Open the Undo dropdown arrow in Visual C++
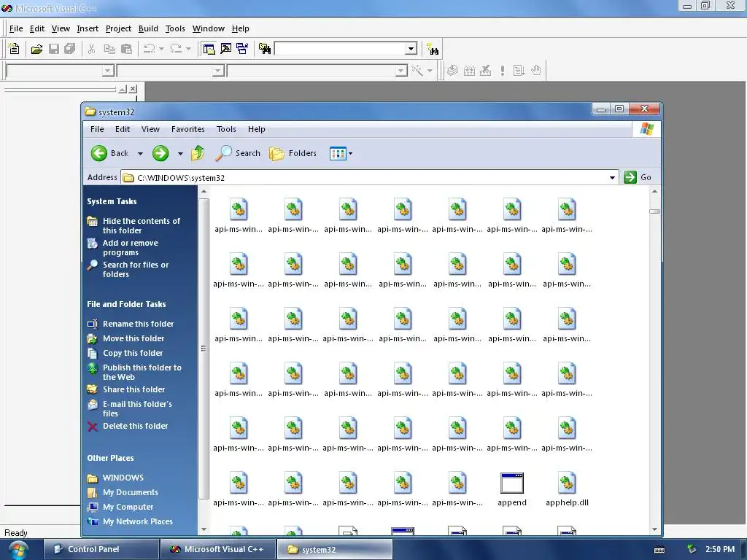 click(161, 49)
